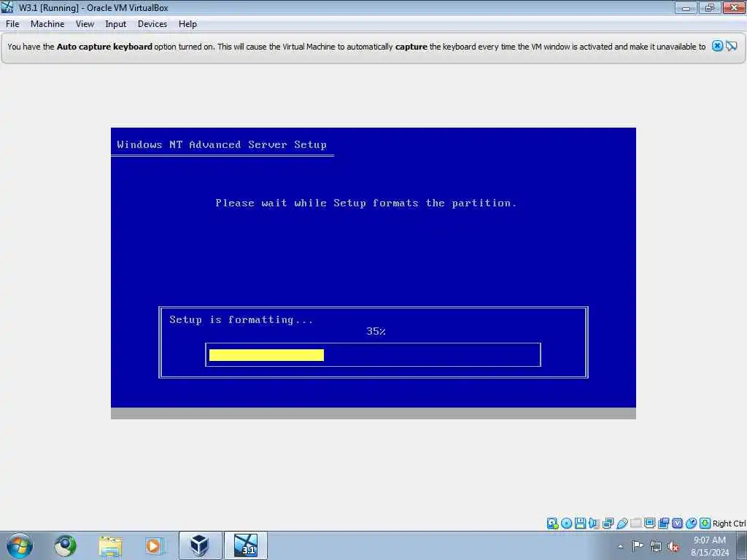Restore down the VirtualBox VM window
The image size is (747, 560).
pos(710,7)
